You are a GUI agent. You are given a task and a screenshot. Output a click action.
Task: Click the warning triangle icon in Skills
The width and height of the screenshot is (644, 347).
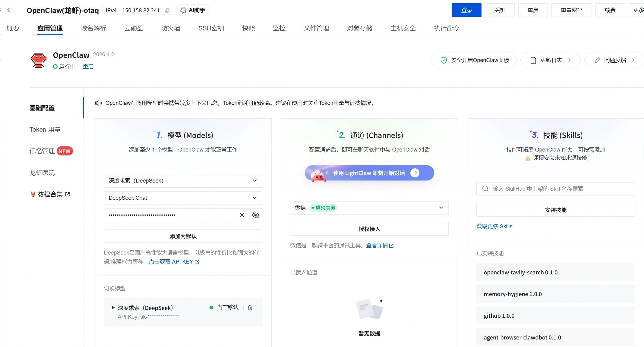tap(528, 158)
